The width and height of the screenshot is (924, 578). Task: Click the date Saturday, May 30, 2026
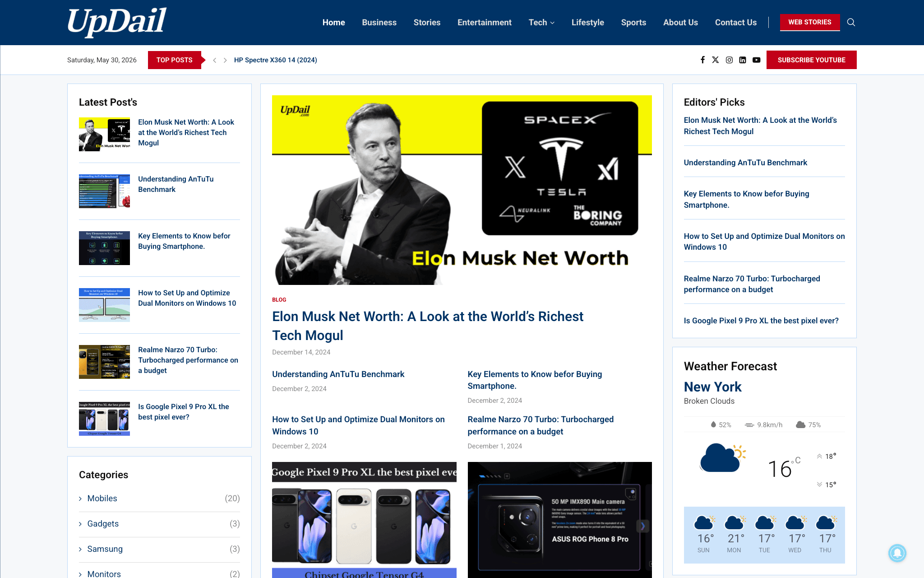click(x=102, y=60)
